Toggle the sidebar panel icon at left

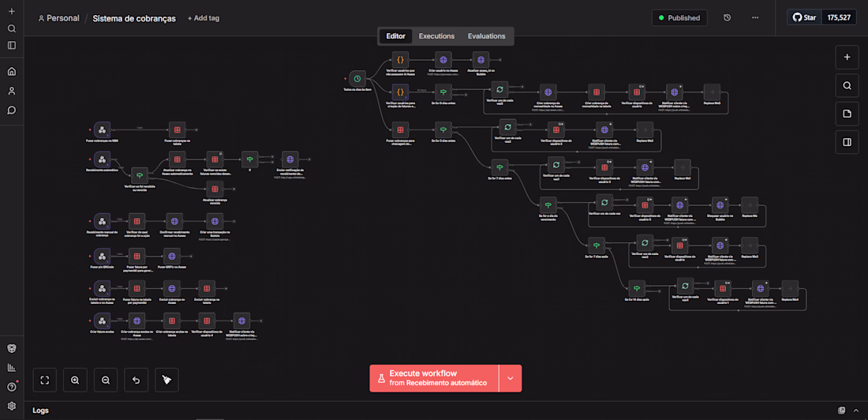tap(12, 46)
